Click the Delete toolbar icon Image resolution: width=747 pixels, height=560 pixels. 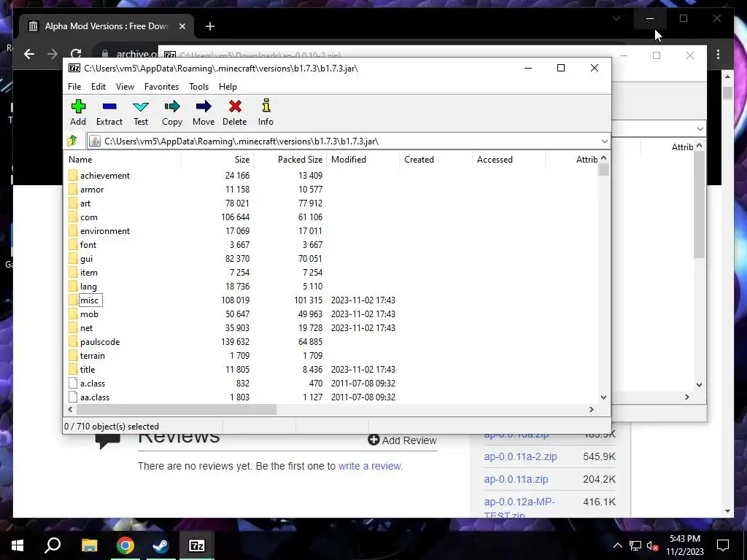pos(235,106)
